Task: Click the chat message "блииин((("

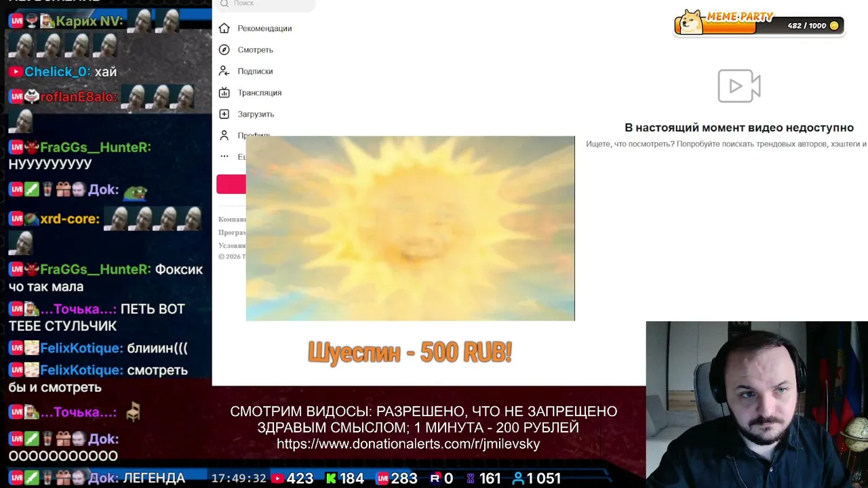Action: 157,348
